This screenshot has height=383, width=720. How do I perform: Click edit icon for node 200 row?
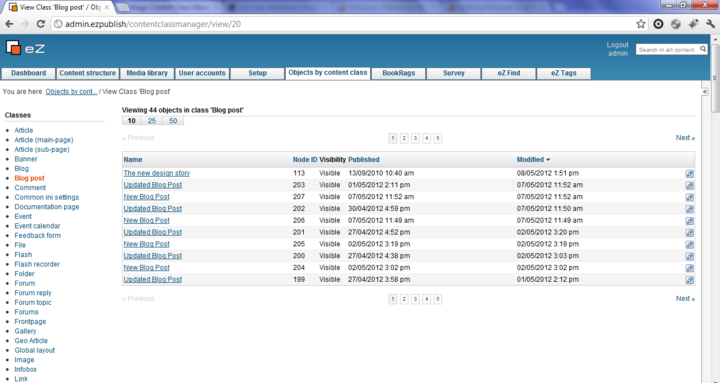click(x=689, y=256)
